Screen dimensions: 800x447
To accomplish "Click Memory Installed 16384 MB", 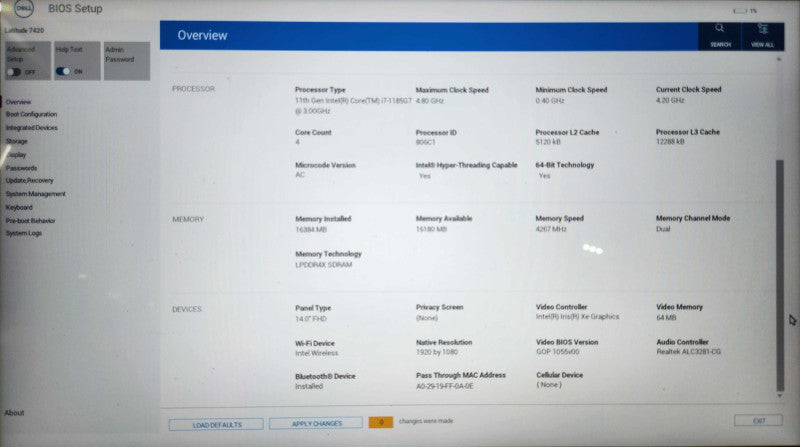I will [x=311, y=230].
